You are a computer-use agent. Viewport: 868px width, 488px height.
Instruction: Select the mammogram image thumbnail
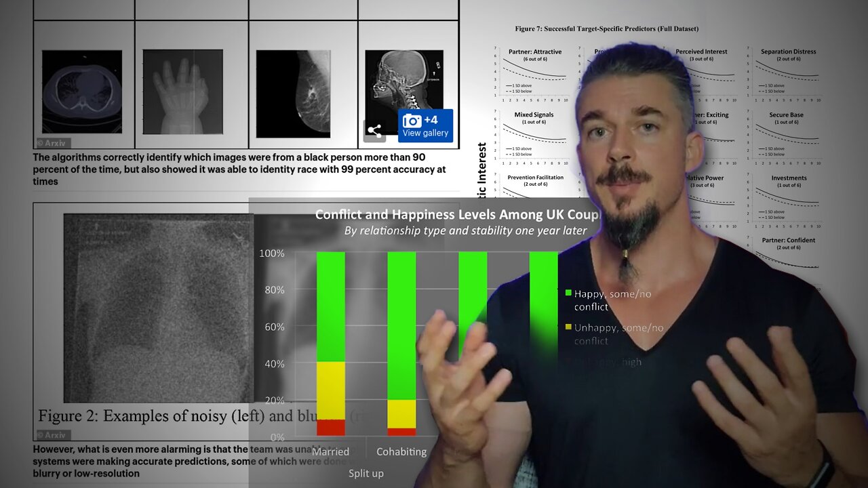[x=293, y=94]
